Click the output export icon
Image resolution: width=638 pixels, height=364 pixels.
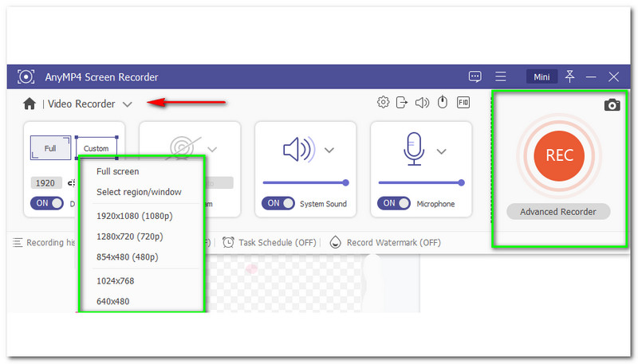tap(402, 102)
